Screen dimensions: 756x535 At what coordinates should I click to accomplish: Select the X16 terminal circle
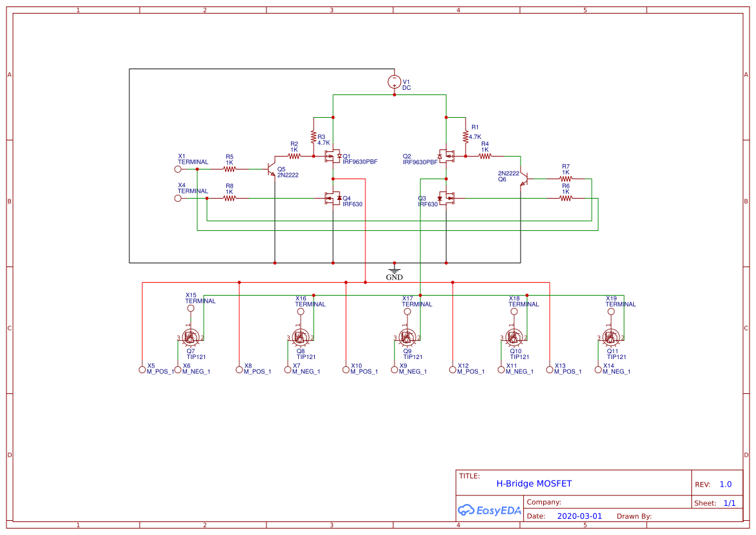pyautogui.click(x=301, y=312)
